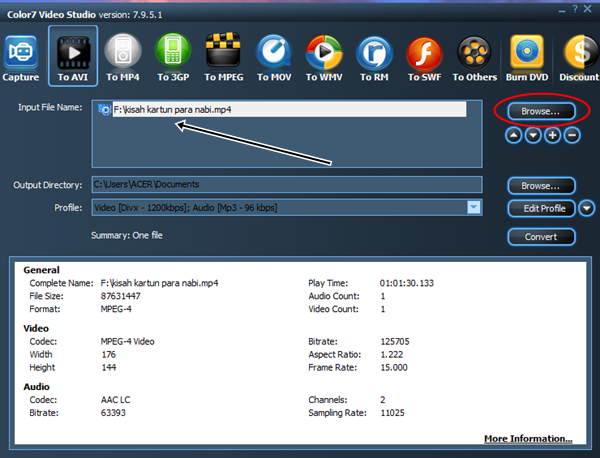Image resolution: width=600 pixels, height=458 pixels.
Task: Select the To WMV converter
Action: click(324, 58)
